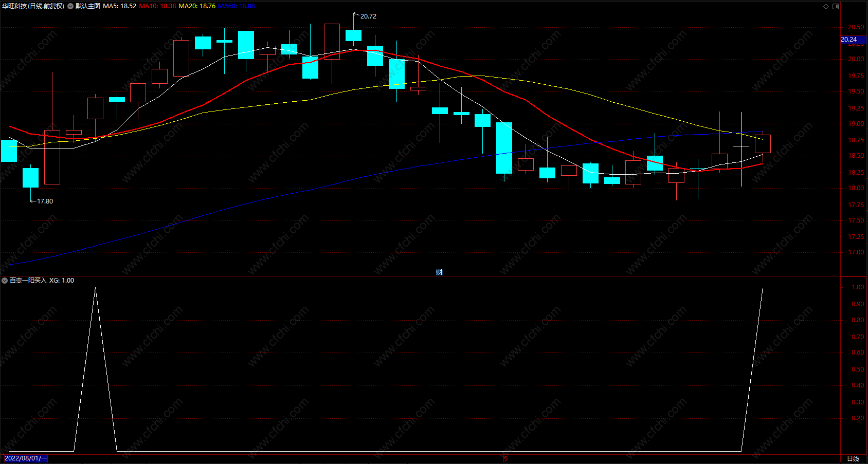This screenshot has width=868, height=464.
Task: Toggle the side panel layout icon
Action: click(x=836, y=6)
